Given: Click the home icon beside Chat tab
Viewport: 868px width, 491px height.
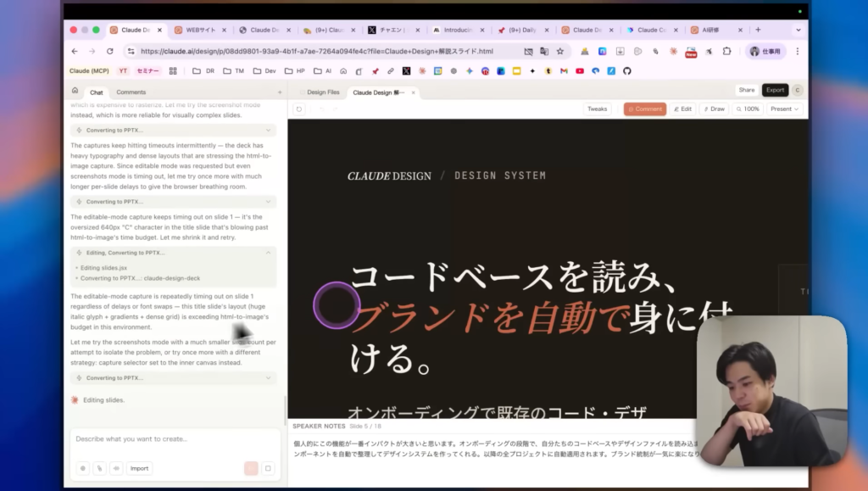Looking at the screenshot, I should 75,91.
